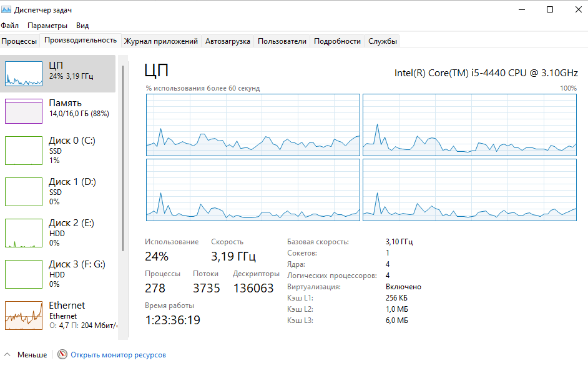Screen dimensions: 588x368
Task: Switch to the Журнал приложений tab
Action: pyautogui.click(x=161, y=41)
